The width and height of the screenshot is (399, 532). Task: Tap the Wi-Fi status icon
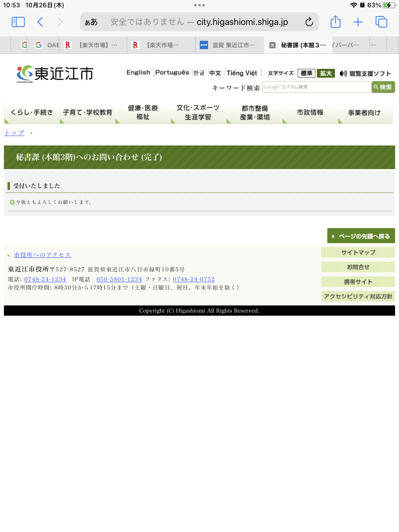tap(353, 5)
